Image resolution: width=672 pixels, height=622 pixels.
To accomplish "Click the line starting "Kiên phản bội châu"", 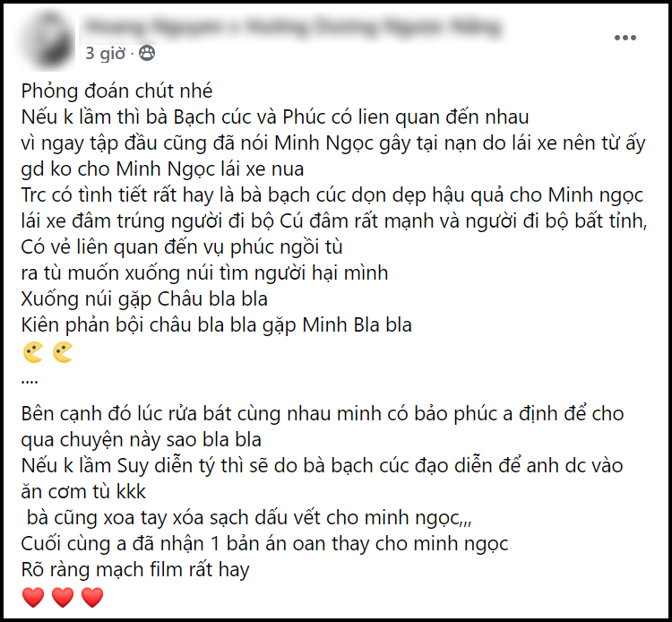I will coord(216,326).
